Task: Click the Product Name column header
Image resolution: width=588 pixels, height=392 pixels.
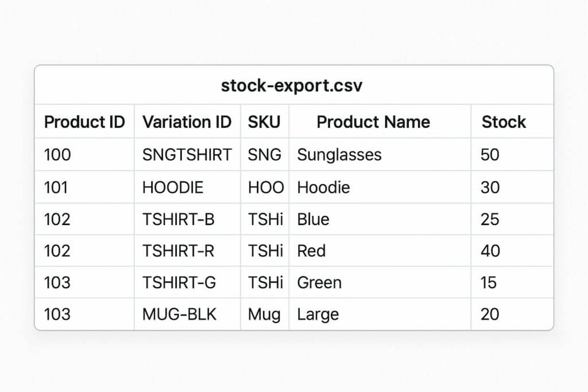Action: (x=373, y=122)
